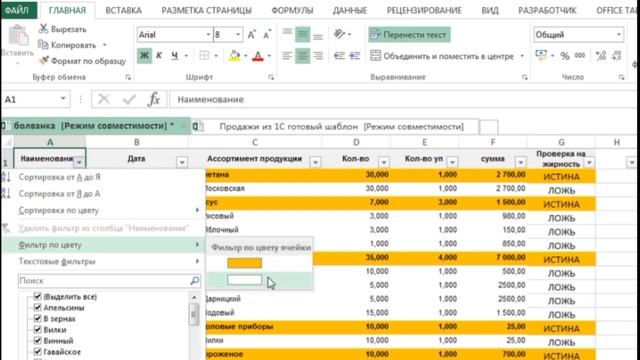Image resolution: width=640 pixels, height=360 pixels.
Task: Confirm the formula bar entry checkmark
Action: pos(129,99)
